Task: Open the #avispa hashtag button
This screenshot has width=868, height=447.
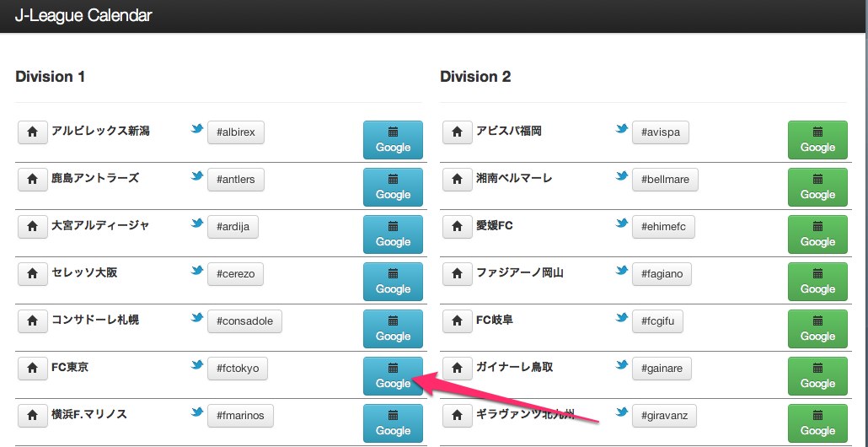Action: point(661,132)
